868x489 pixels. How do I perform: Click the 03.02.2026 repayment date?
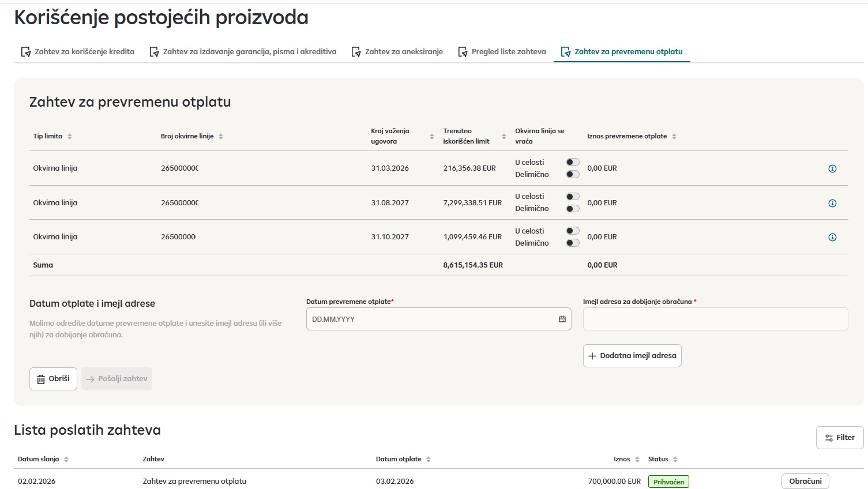[x=394, y=481]
